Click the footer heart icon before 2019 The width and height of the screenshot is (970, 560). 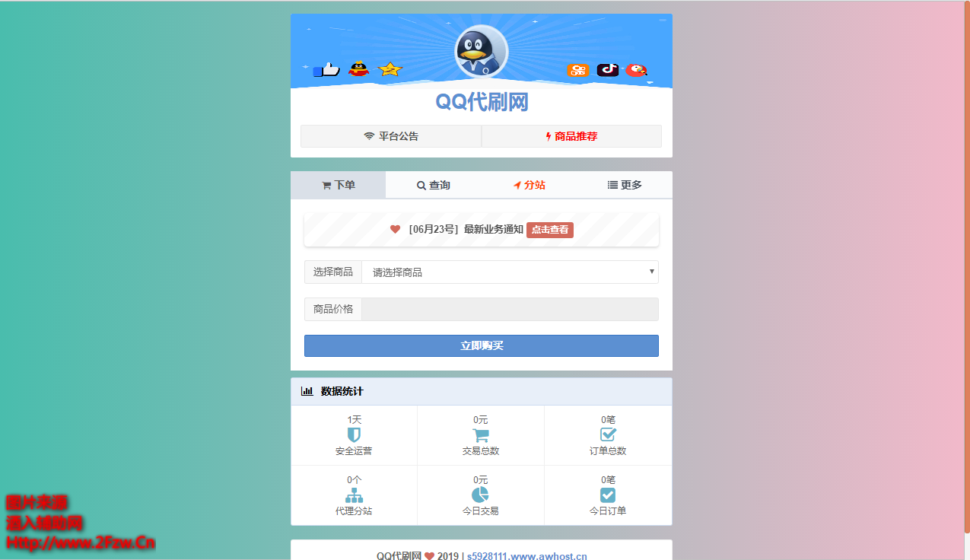(x=429, y=556)
